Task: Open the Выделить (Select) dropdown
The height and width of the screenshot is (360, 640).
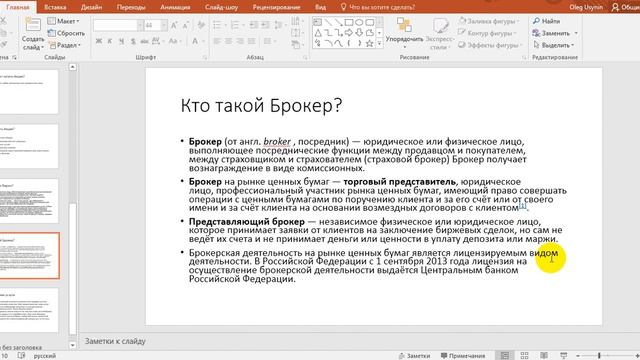Action: 553,45
